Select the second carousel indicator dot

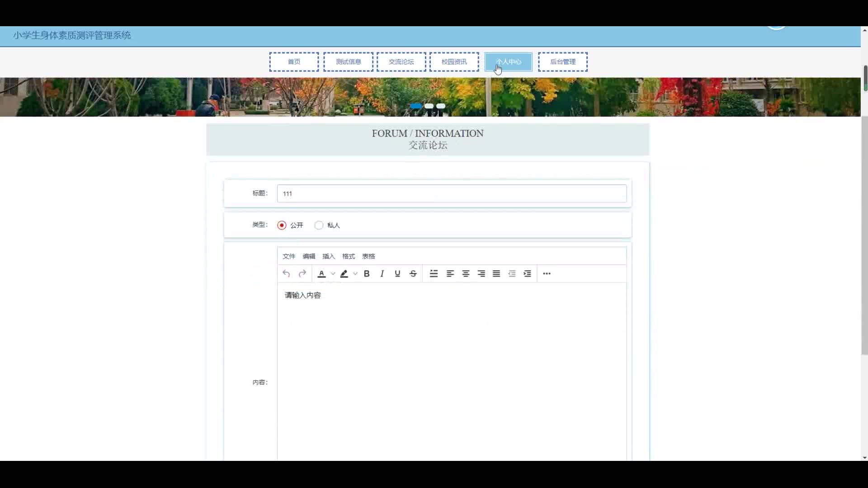pos(429,106)
